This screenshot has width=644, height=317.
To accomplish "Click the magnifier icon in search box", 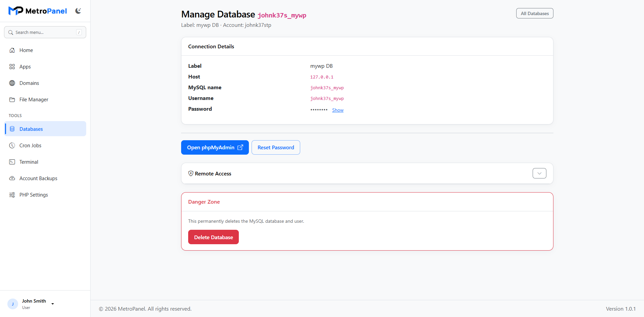I will click(x=11, y=33).
